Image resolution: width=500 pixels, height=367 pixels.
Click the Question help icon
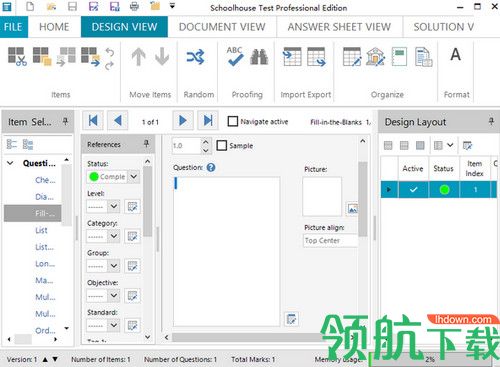tap(211, 167)
